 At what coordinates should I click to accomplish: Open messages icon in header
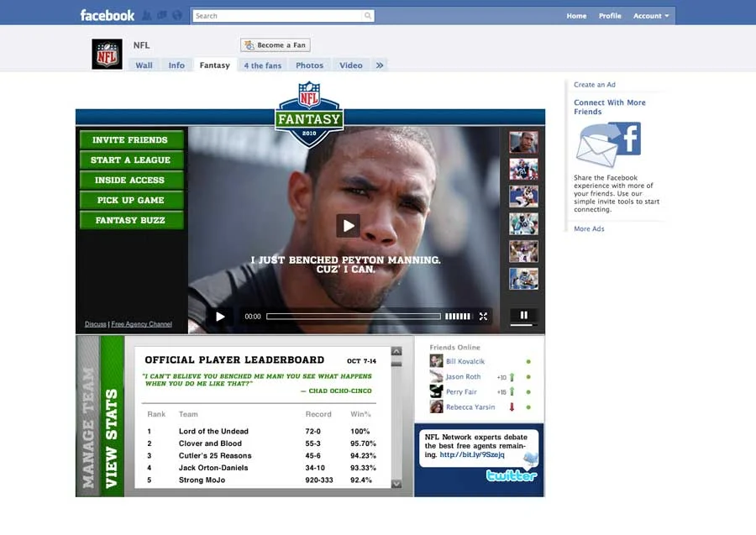click(162, 15)
